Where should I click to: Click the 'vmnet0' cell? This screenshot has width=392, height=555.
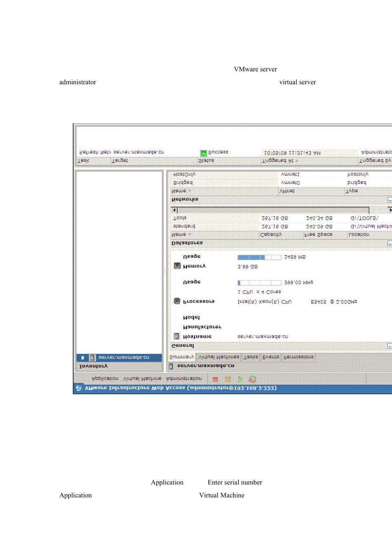290,183
